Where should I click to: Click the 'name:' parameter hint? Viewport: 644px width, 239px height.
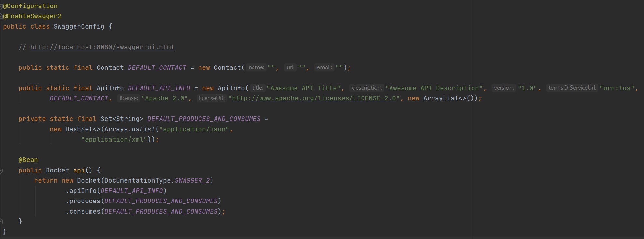pyautogui.click(x=256, y=67)
